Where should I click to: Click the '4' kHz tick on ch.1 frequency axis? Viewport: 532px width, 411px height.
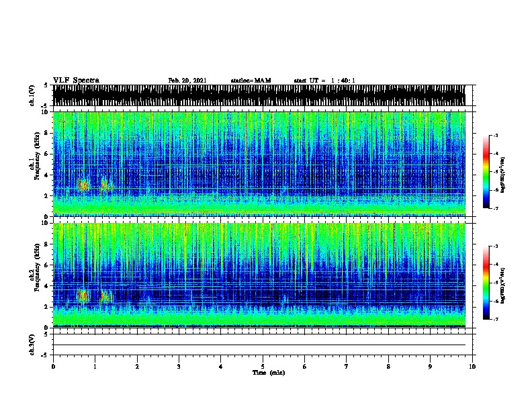click(46, 175)
